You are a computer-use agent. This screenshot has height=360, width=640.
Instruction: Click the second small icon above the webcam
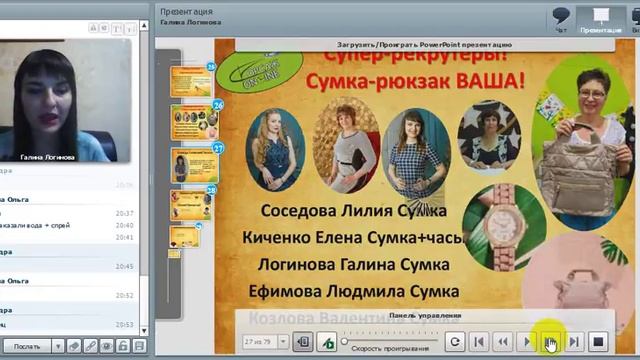pyautogui.click(x=104, y=28)
